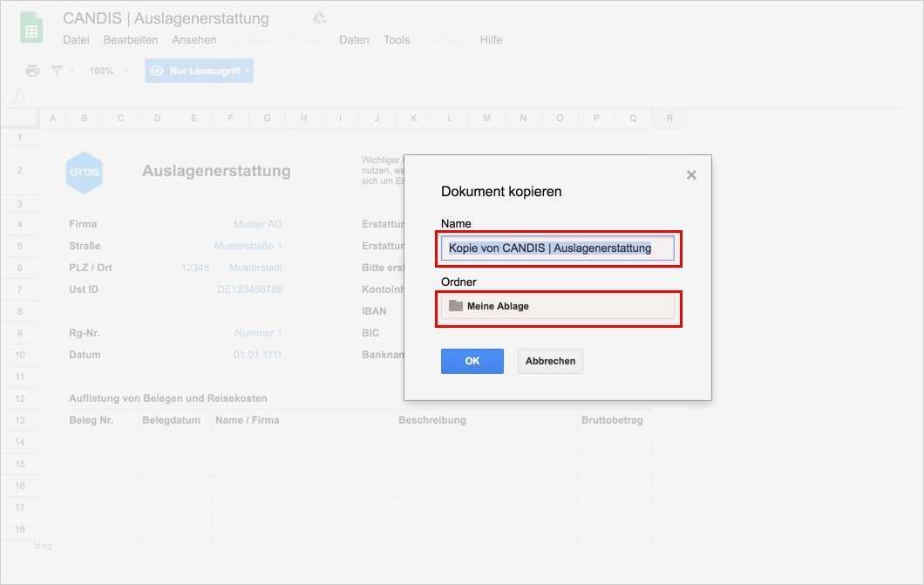924x585 pixels.
Task: Click the 12345 postal code cell
Action: 195,268
